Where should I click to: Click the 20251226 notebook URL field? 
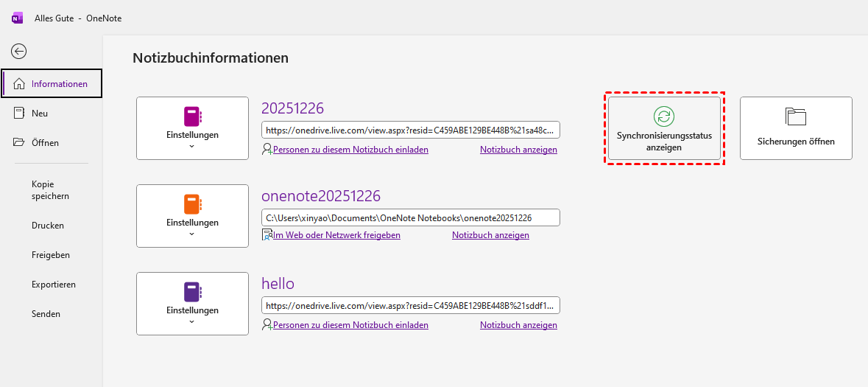(x=410, y=130)
